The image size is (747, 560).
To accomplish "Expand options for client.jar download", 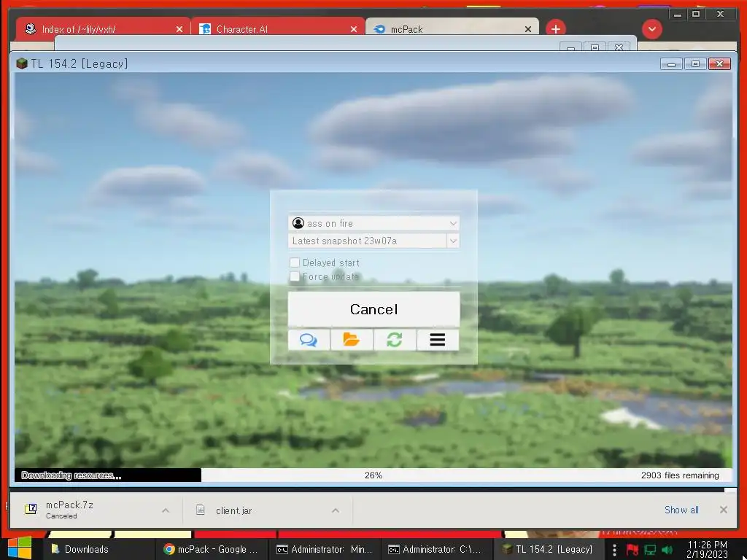I will [336, 510].
